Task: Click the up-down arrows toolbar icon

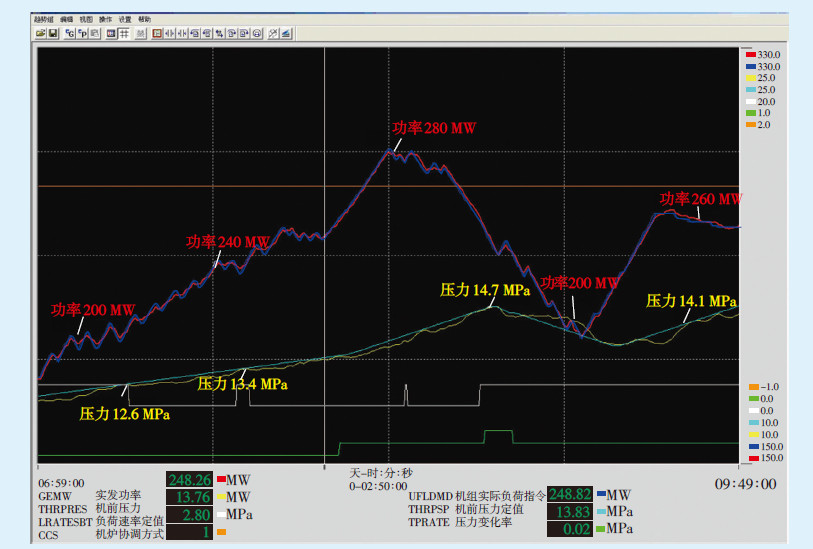Action: pyautogui.click(x=219, y=33)
